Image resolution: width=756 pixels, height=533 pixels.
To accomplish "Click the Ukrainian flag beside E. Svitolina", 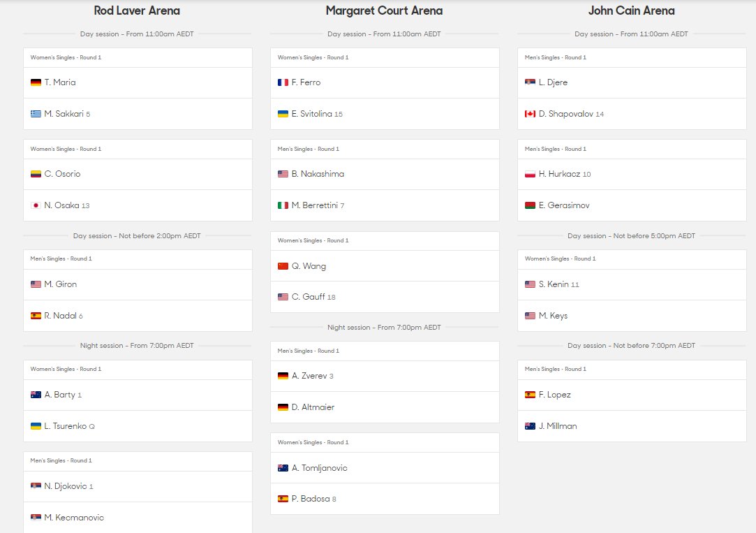I will [x=283, y=114].
